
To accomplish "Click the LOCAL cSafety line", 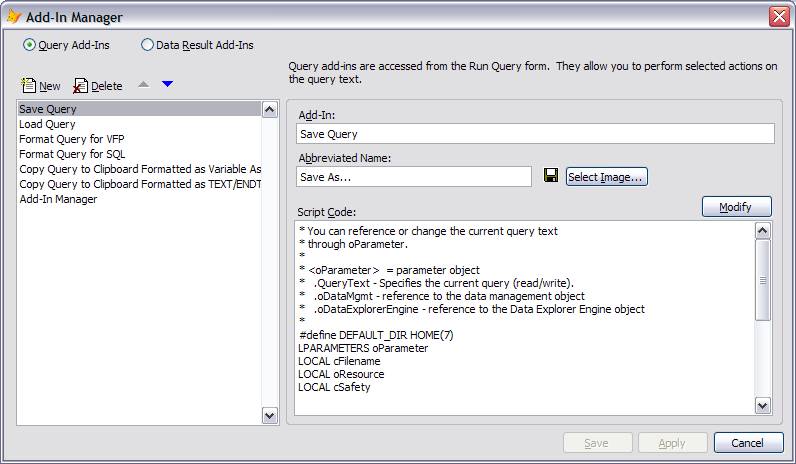I will [334, 387].
